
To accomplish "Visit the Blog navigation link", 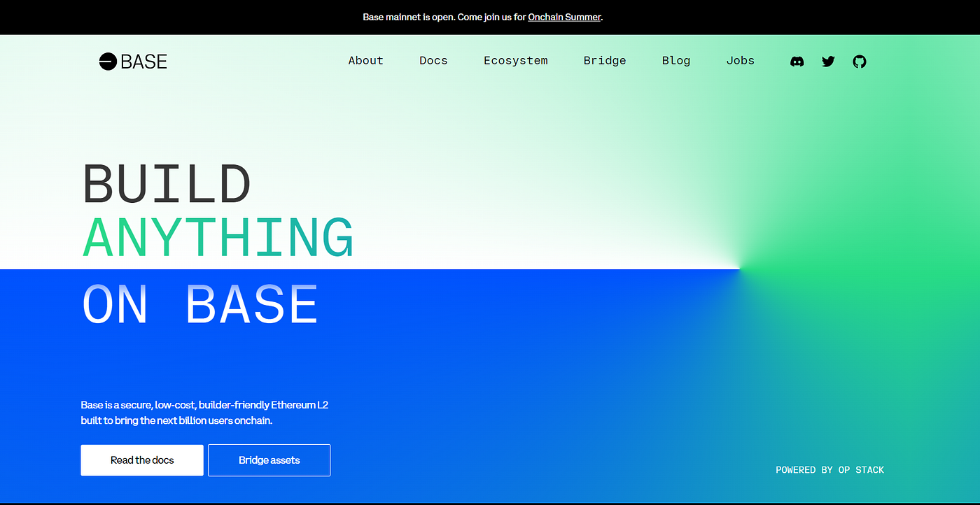I will point(676,61).
